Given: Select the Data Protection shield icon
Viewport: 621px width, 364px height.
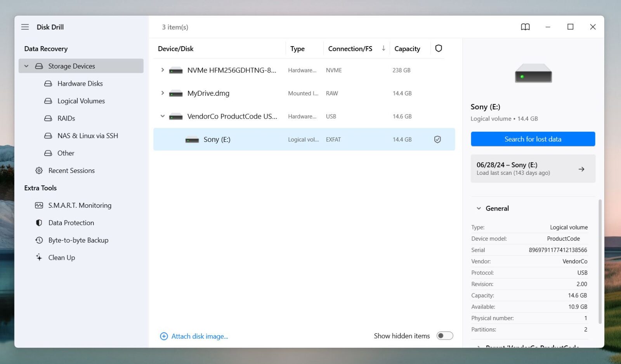Looking at the screenshot, I should [x=39, y=223].
